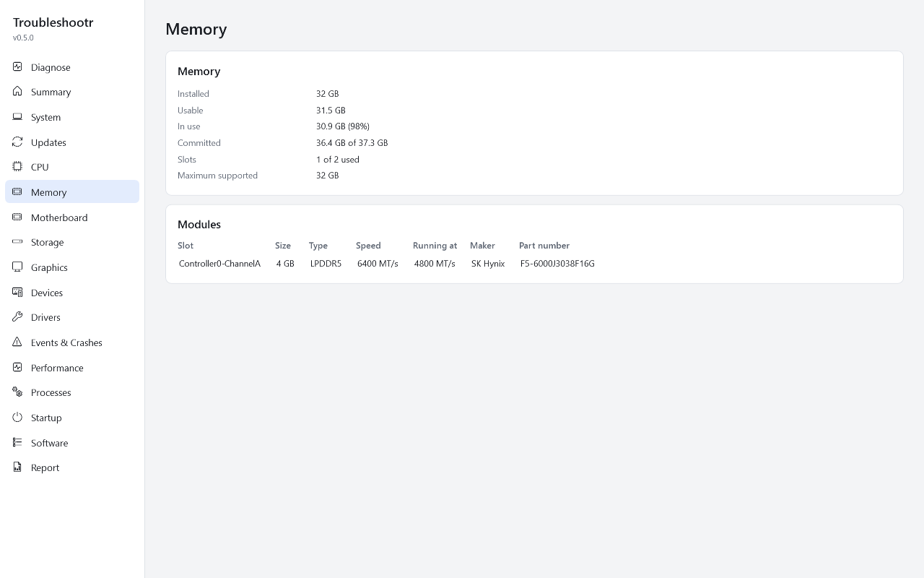Click the Part number column header

click(544, 246)
